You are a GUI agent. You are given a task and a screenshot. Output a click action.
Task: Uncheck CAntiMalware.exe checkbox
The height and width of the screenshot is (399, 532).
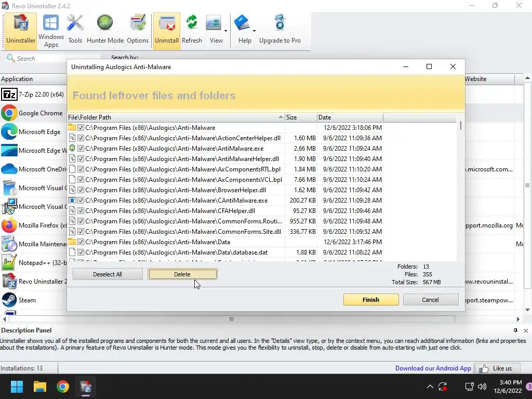pos(81,200)
